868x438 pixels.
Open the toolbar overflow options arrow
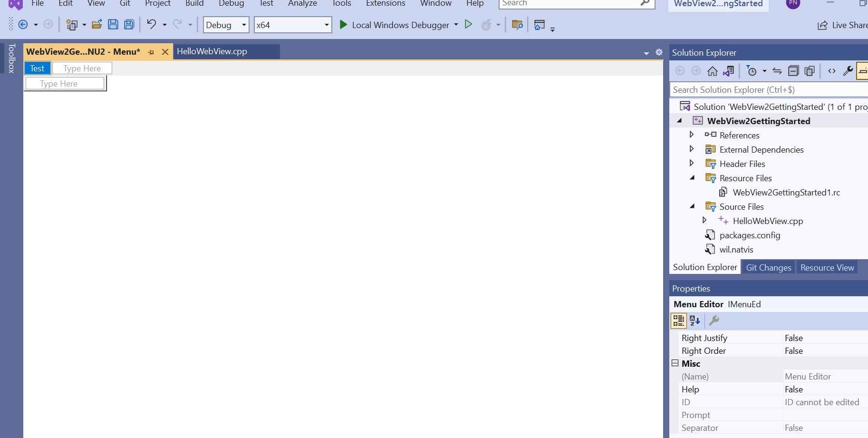coord(552,29)
